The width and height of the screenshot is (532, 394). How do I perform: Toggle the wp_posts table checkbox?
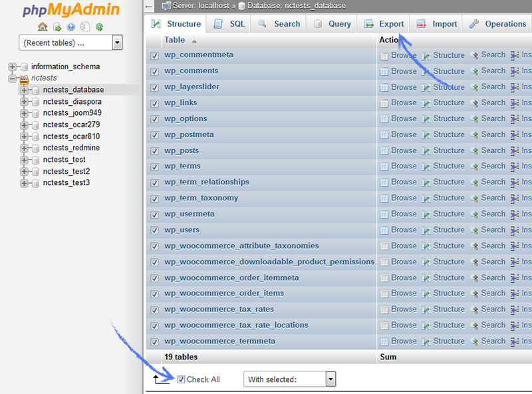tap(154, 151)
